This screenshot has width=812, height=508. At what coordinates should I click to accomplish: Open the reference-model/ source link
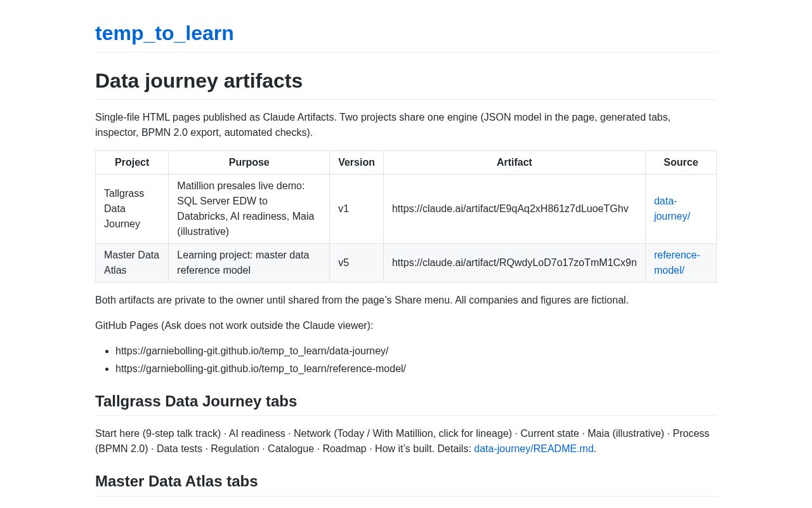point(677,263)
